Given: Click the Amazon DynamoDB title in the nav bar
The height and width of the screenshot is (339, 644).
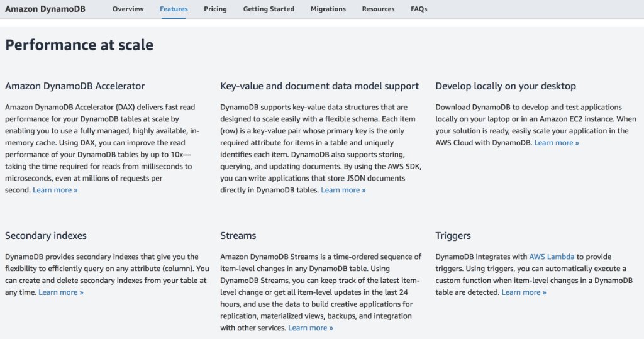Looking at the screenshot, I should click(45, 9).
